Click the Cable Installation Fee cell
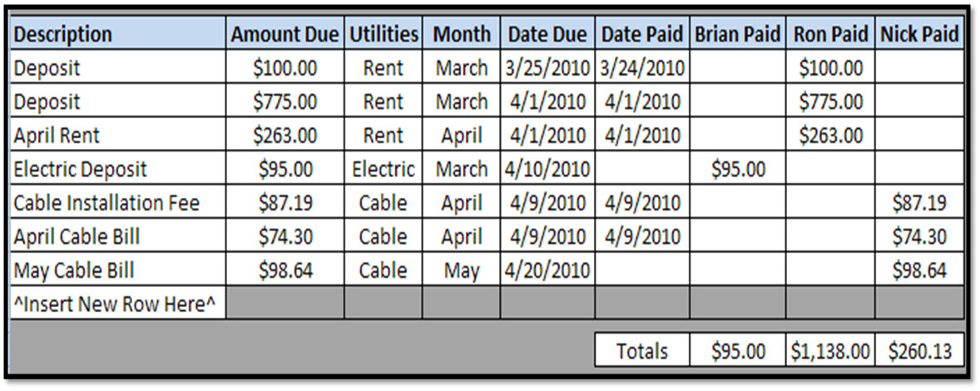The image size is (980, 391). tap(118, 202)
